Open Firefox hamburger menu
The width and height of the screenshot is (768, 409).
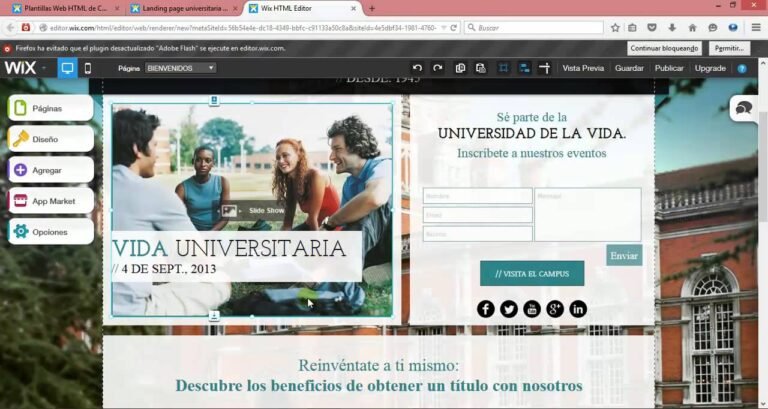pyautogui.click(x=756, y=28)
